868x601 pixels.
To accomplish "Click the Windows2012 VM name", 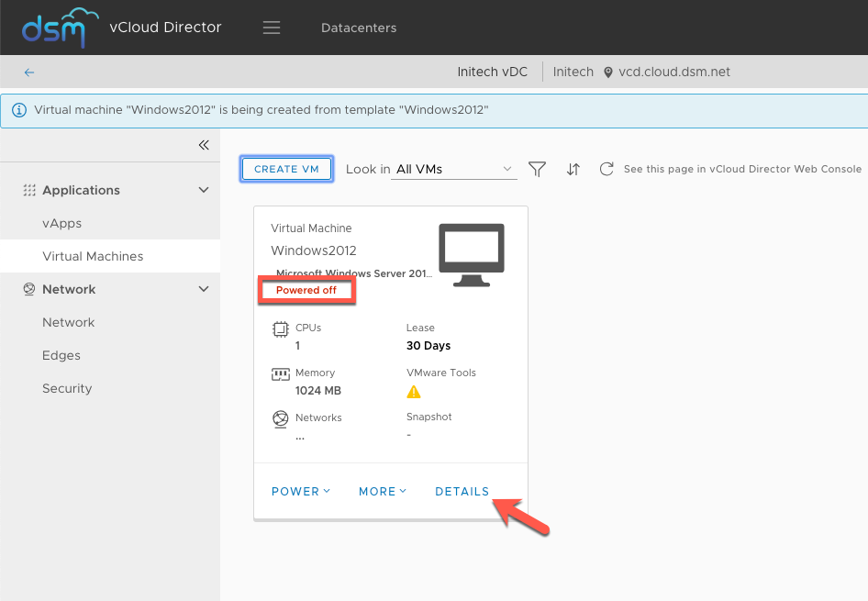I will coord(313,250).
